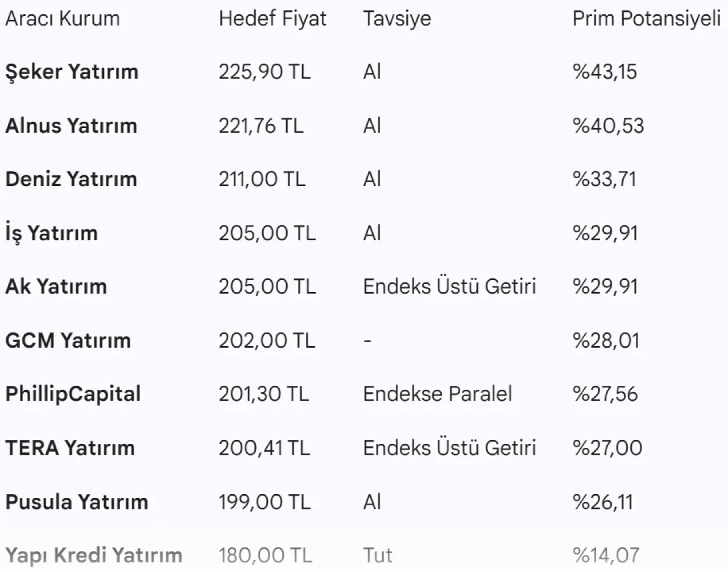Click on Alnus Yatırım broker name
728x572 pixels.
pyautogui.click(x=71, y=126)
